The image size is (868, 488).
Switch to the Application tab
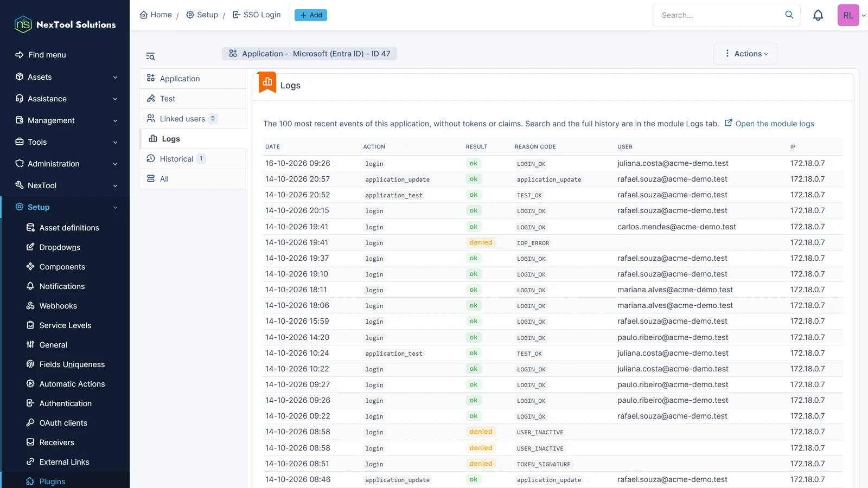[x=193, y=79]
